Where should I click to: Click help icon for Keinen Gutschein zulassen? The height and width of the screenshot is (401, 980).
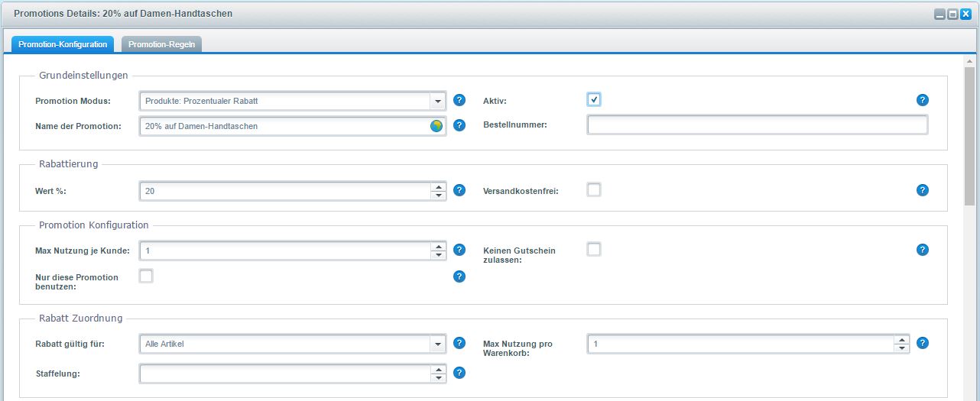[923, 250]
